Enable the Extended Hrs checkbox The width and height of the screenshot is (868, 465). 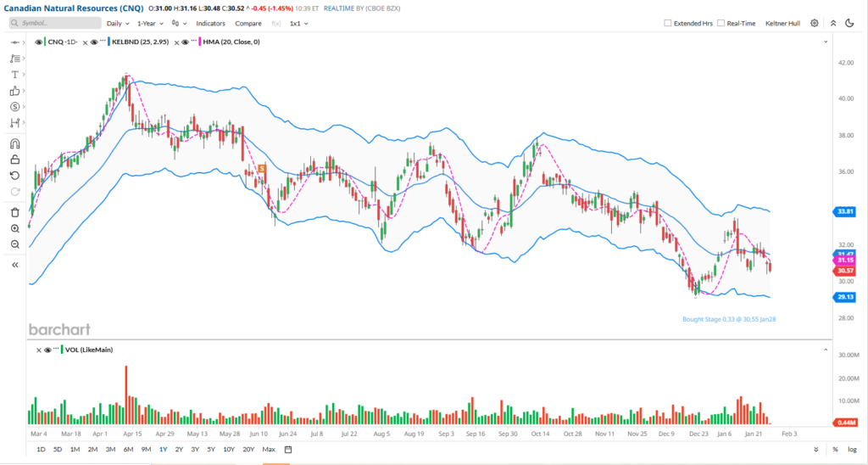pyautogui.click(x=668, y=24)
